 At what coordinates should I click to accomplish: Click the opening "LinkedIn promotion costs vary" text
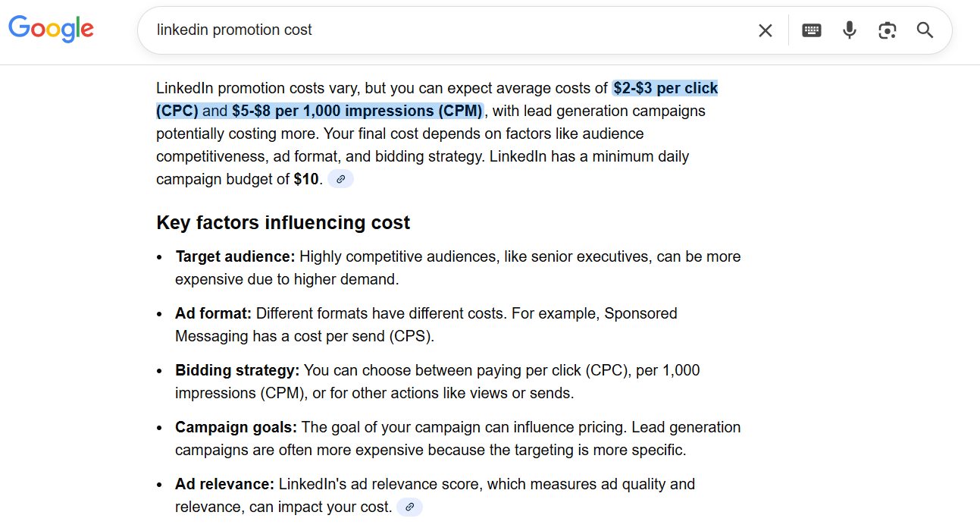(x=258, y=88)
